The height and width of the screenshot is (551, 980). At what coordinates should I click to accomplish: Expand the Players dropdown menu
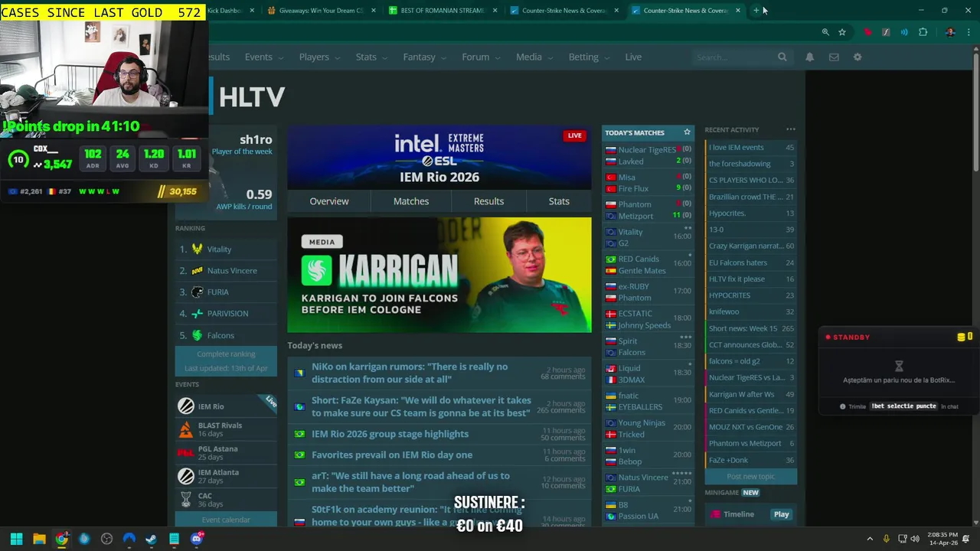[318, 57]
